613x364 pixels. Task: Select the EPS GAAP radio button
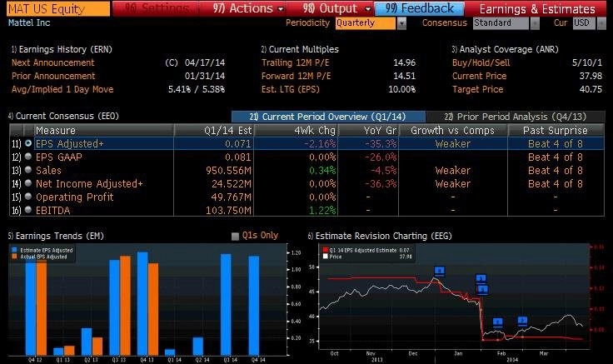click(x=28, y=157)
